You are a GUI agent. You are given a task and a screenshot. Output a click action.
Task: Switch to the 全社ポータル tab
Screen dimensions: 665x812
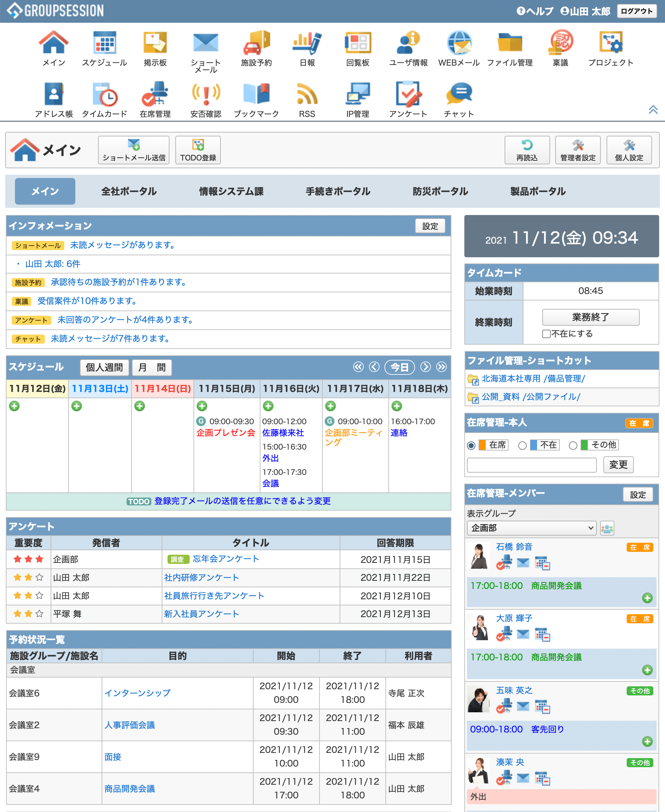tap(129, 191)
